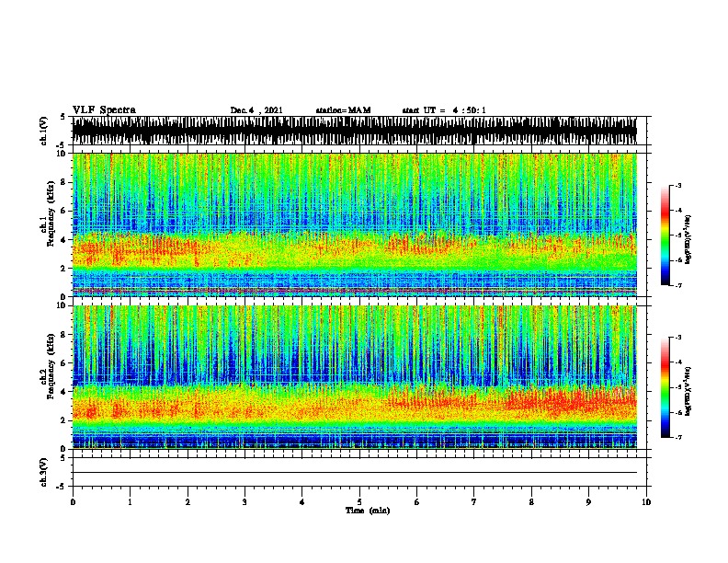Screen dimensions: 728x563
Task: Click the "station=MAM" header label
Action: (343, 110)
